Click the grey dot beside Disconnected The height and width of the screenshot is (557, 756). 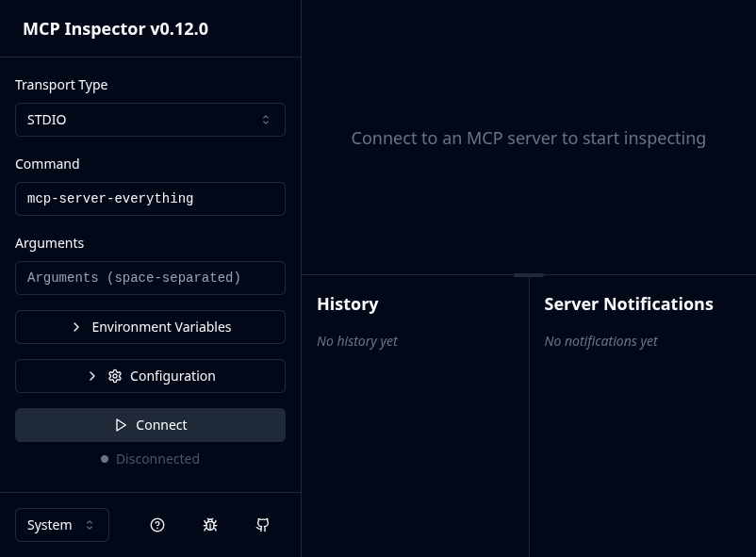[105, 459]
